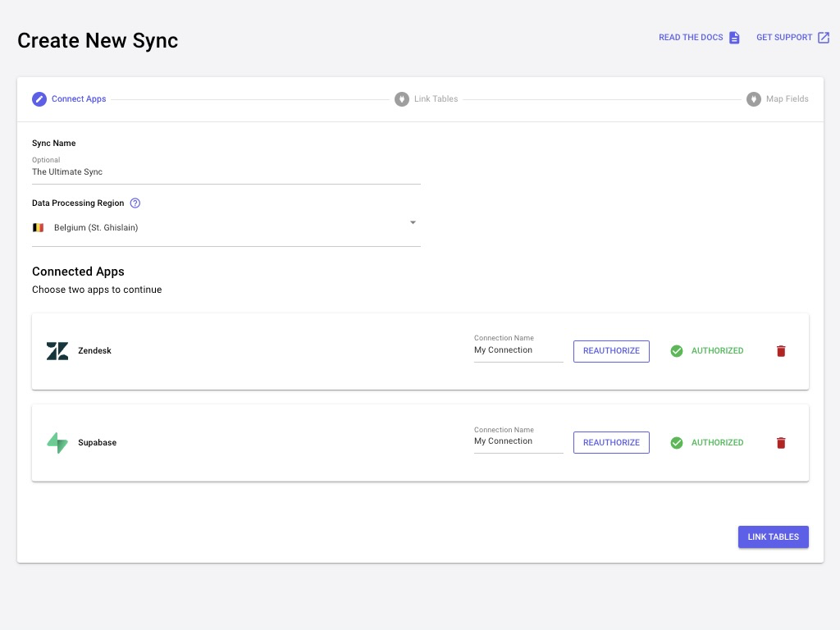Go to the Map Fields step
The image size is (840, 630).
pos(787,99)
